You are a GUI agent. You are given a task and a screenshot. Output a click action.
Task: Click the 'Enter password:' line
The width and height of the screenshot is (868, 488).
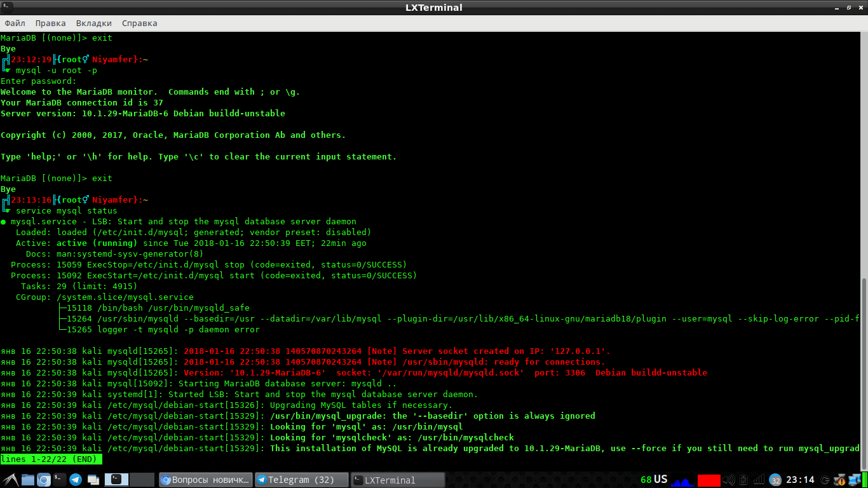[39, 81]
